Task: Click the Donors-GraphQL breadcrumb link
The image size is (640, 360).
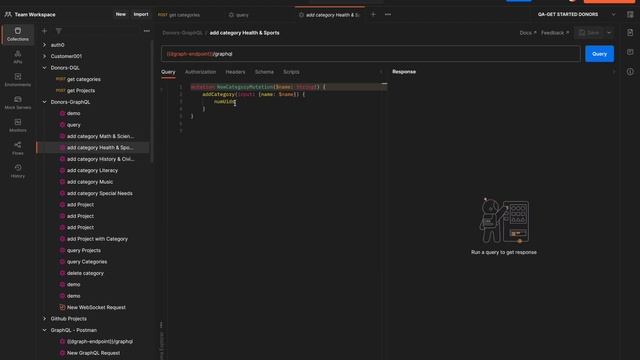Action: coord(182,33)
